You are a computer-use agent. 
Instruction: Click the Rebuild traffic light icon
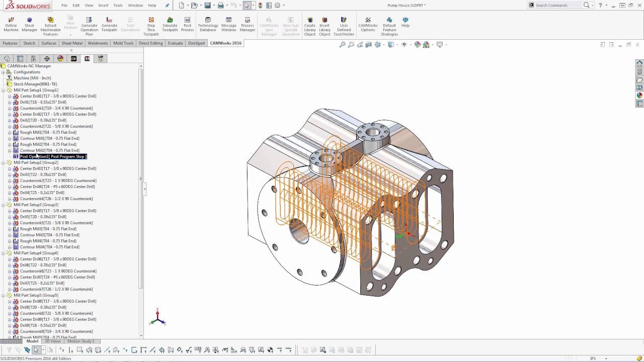click(260, 5)
